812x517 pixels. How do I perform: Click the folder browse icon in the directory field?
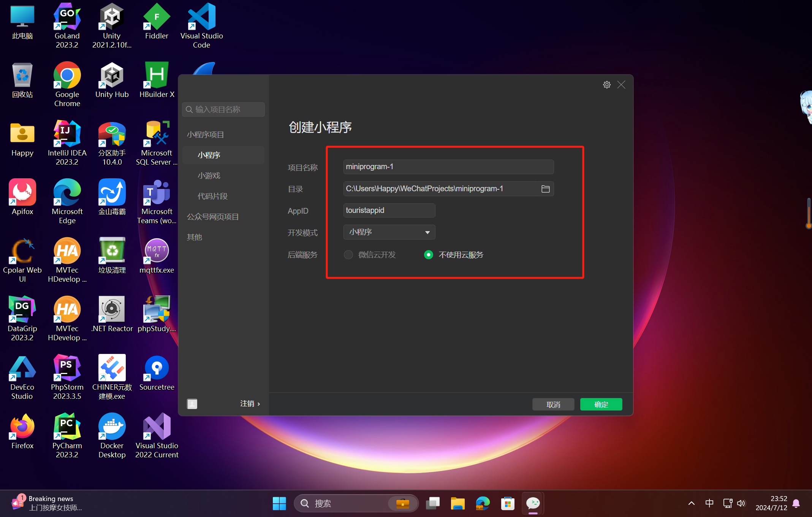(x=545, y=189)
